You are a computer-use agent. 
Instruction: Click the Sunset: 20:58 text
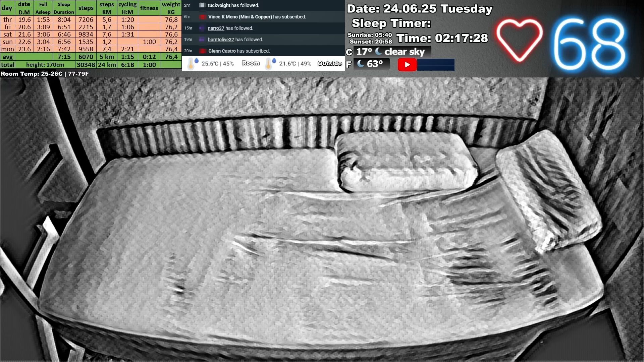[371, 42]
